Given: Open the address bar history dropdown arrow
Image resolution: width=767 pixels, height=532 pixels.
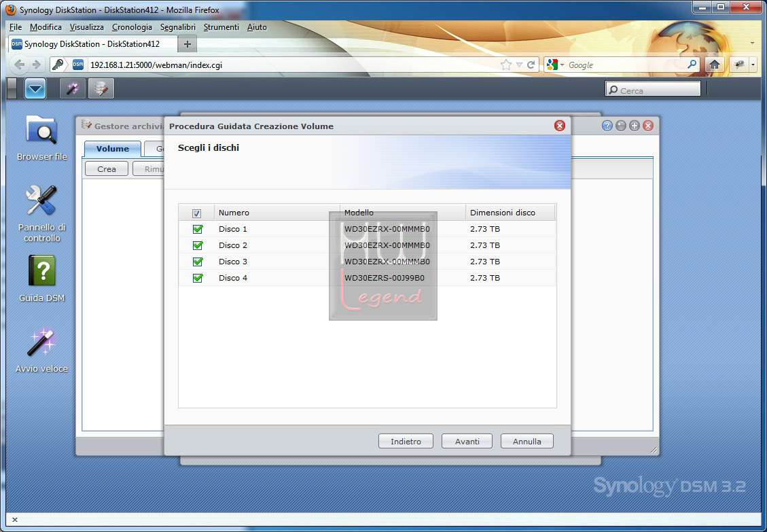Looking at the screenshot, I should point(519,65).
